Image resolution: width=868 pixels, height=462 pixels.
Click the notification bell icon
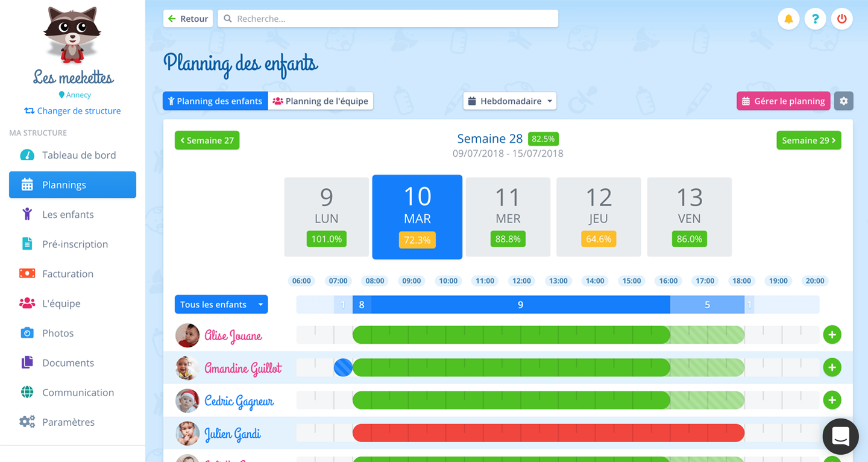(x=788, y=19)
